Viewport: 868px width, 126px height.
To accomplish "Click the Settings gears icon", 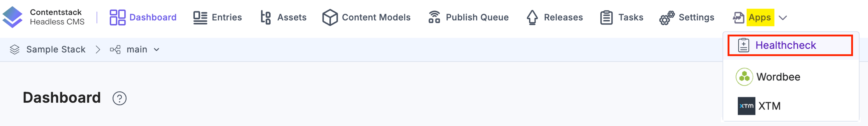I will coord(667,18).
